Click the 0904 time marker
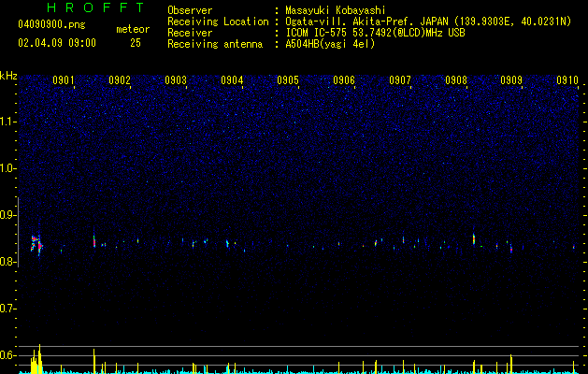The height and width of the screenshot is (374, 588). tap(232, 80)
